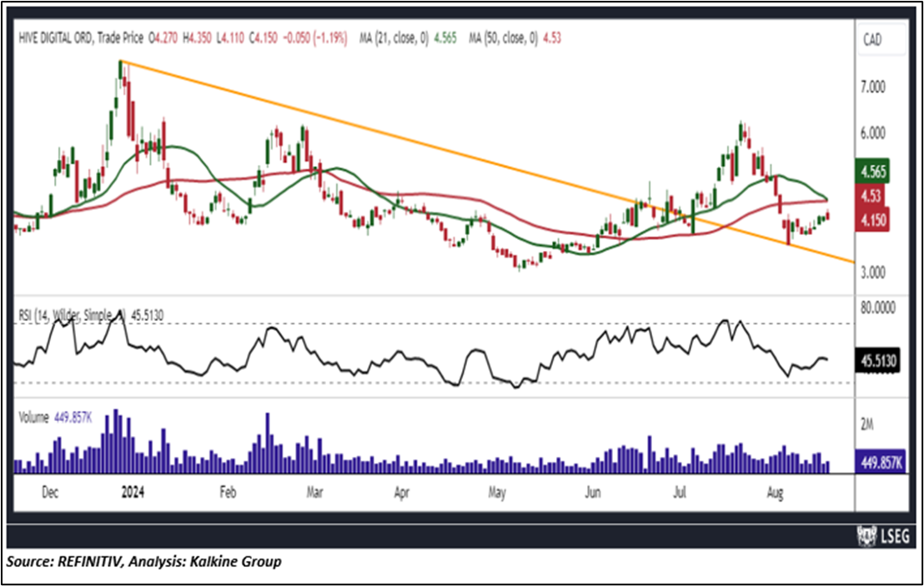
Task: Click the H4.350 high value in header
Action: pos(197,38)
